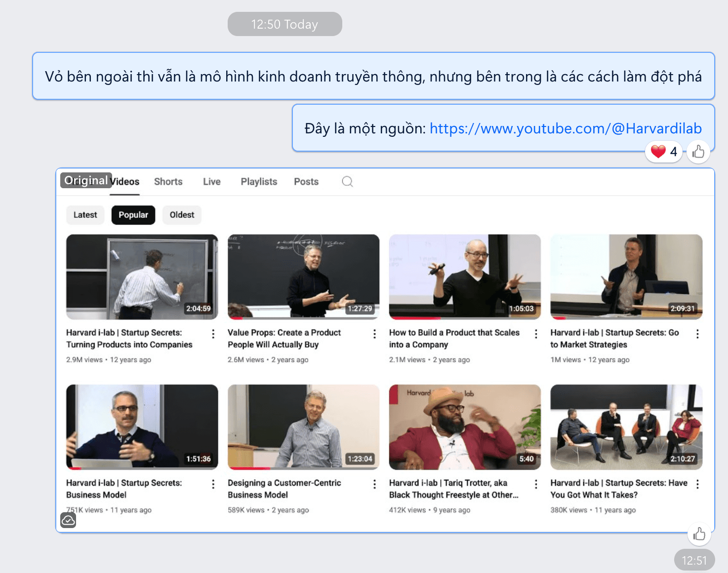
Task: Click the red heart reaction badge
Action: [664, 152]
